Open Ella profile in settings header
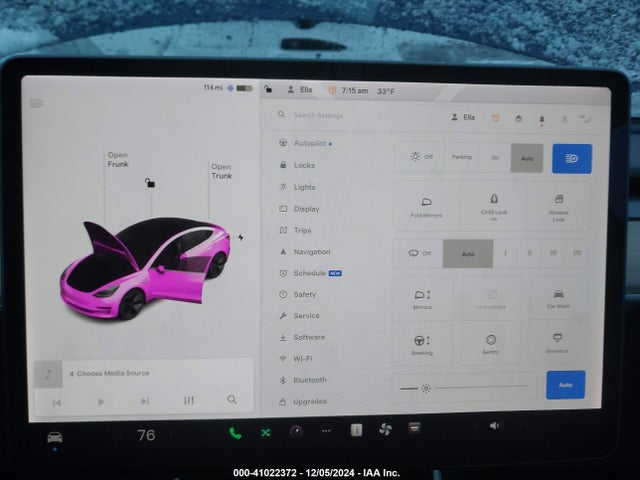The height and width of the screenshot is (480, 640). [463, 117]
